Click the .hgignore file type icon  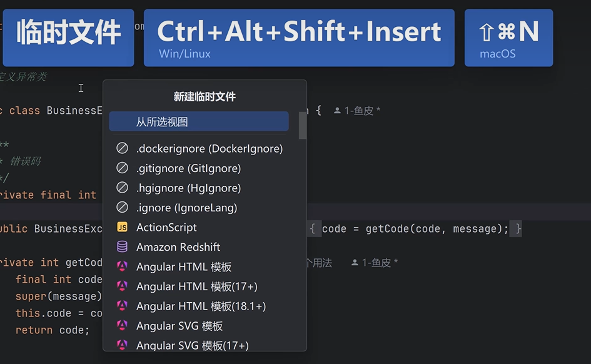[x=122, y=188]
